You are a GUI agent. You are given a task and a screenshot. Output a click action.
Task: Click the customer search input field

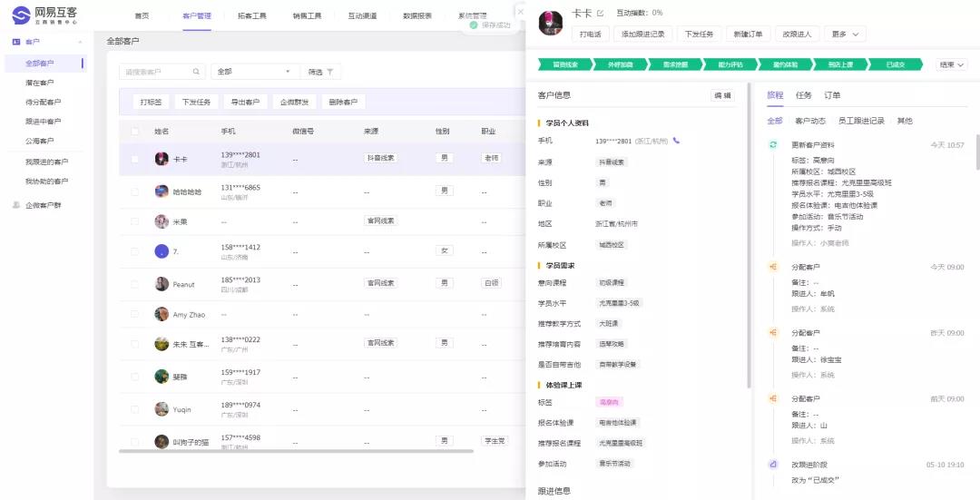click(162, 72)
